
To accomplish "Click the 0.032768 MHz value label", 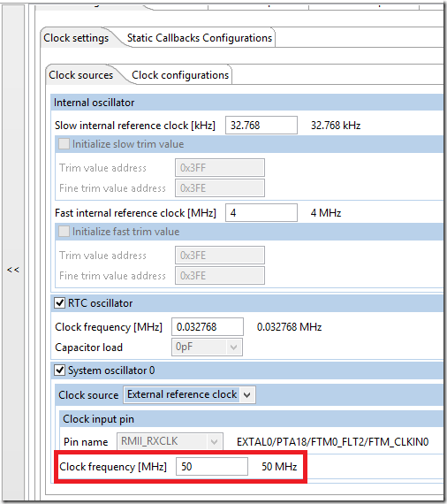I will 289,327.
